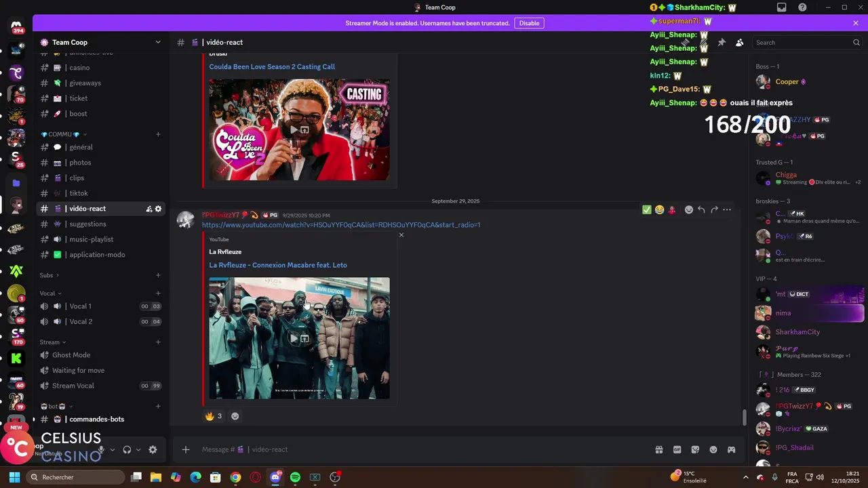
Task: Add a channel to the Stream category
Action: 158,342
